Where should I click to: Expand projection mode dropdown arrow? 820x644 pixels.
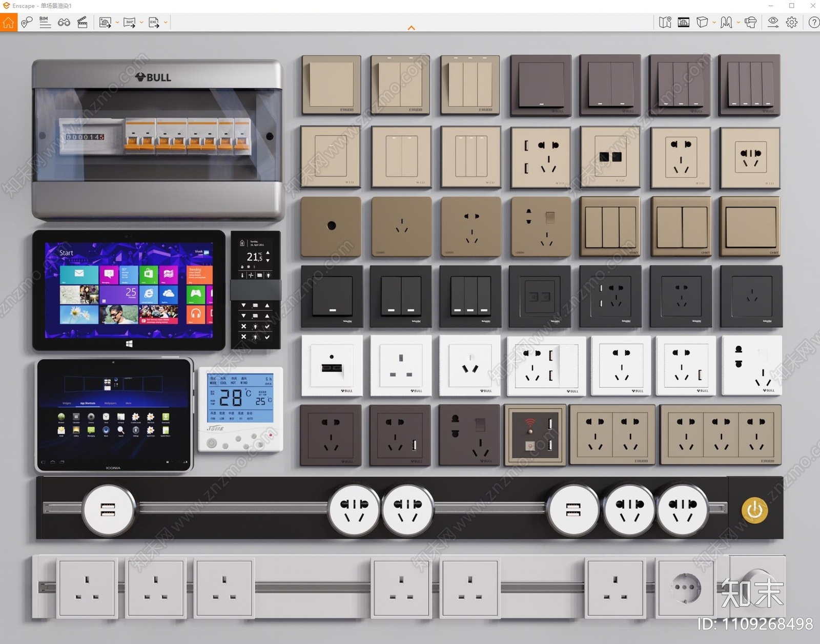[x=714, y=23]
